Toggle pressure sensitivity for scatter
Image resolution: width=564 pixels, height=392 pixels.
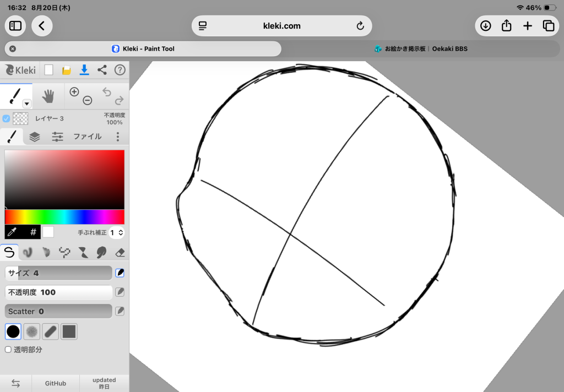pyautogui.click(x=120, y=311)
